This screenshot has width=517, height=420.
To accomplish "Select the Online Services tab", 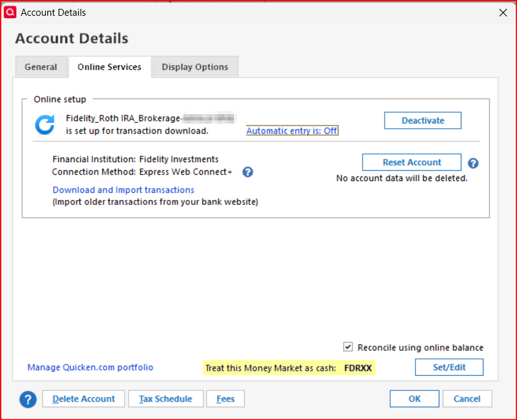I will point(110,67).
